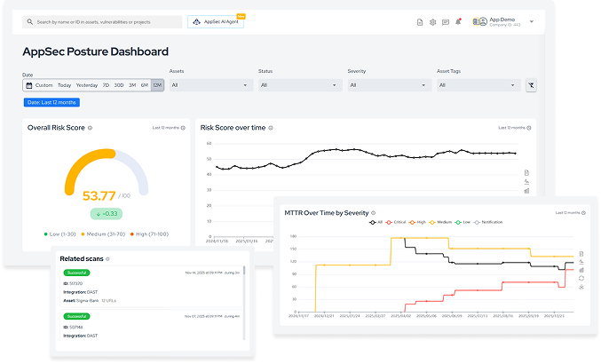The image size is (601, 364).
Task: Open data view icon on MTTR chart
Action: coord(581,254)
